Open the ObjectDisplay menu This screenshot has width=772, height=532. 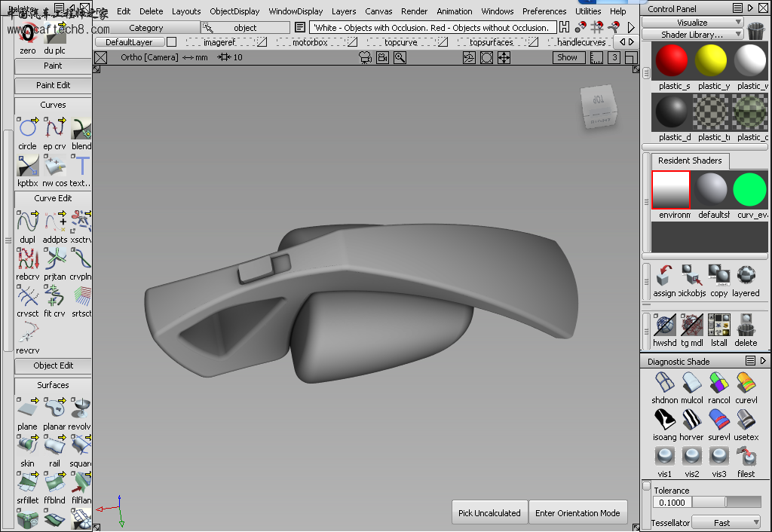[234, 11]
